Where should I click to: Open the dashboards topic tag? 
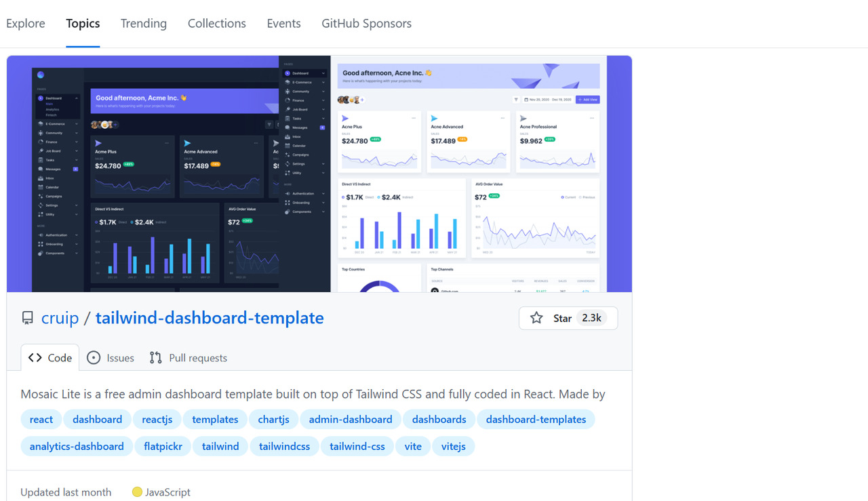439,420
